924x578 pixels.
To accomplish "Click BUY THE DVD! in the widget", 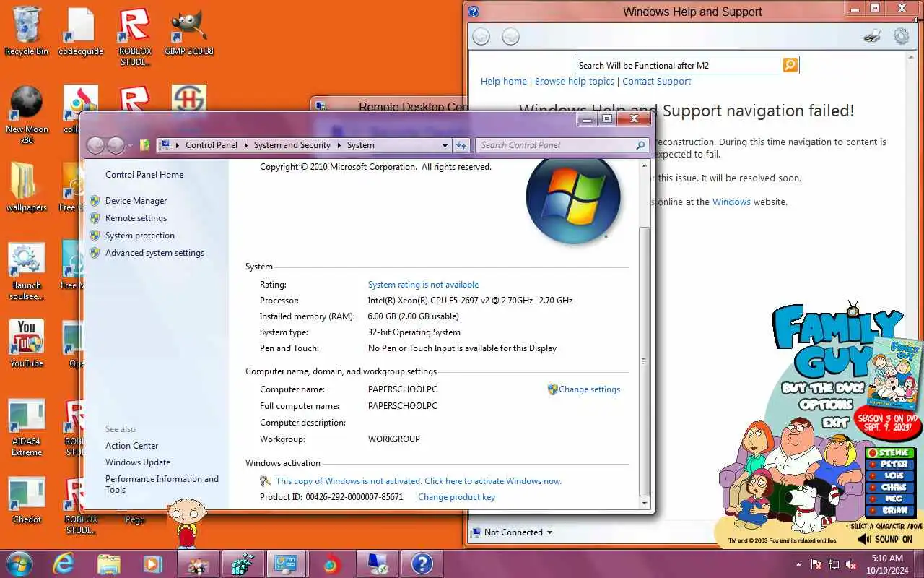I will (823, 387).
